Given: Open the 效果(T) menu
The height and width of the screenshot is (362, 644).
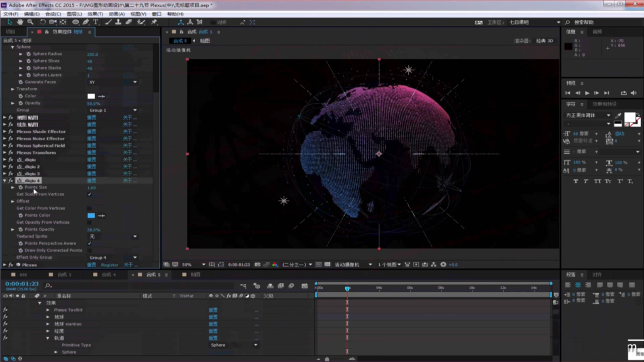Looking at the screenshot, I should [95, 14].
